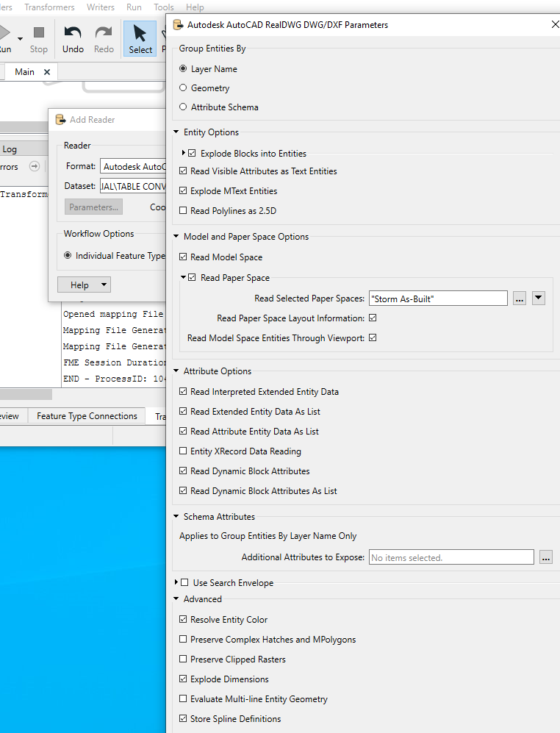Enable Preserve Complex Hatches and MPolygons

(183, 639)
